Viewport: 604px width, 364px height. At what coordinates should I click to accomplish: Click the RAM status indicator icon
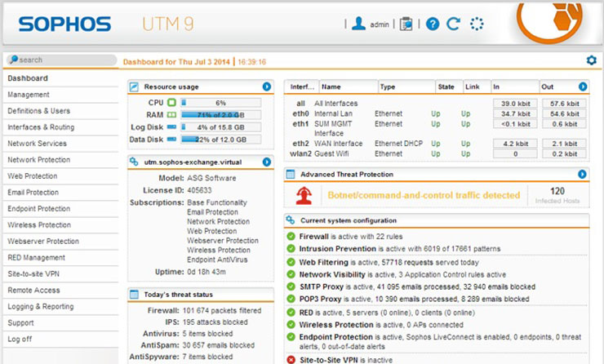click(x=171, y=115)
